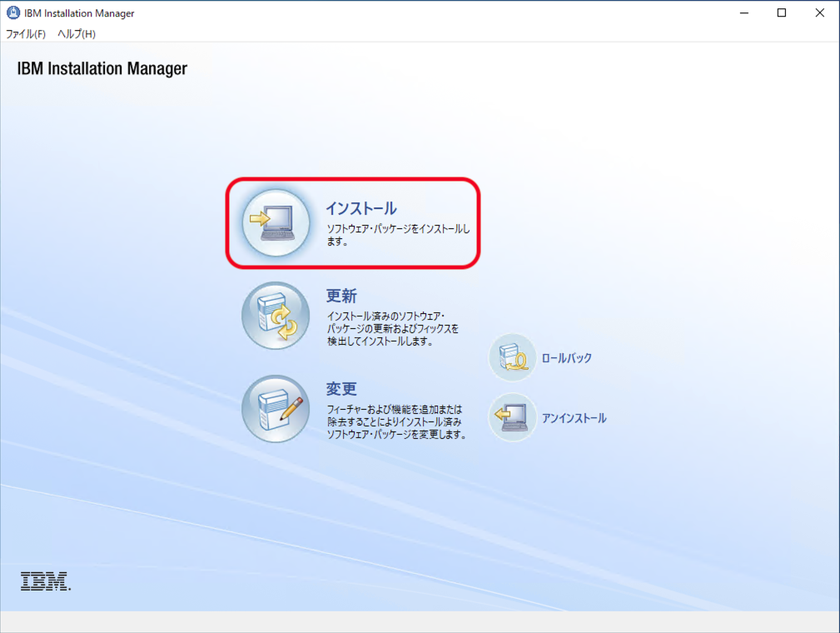
Task: Choose the ロールバック text link
Action: point(567,358)
